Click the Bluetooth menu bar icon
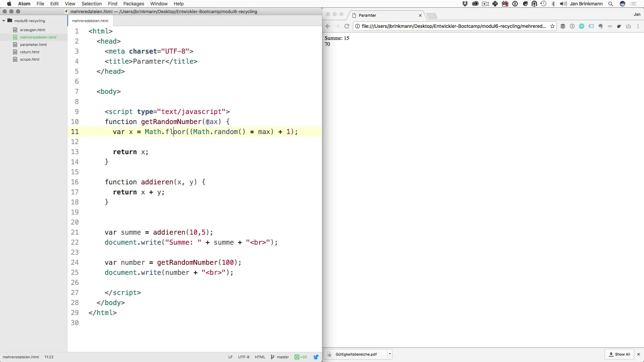 [x=553, y=4]
